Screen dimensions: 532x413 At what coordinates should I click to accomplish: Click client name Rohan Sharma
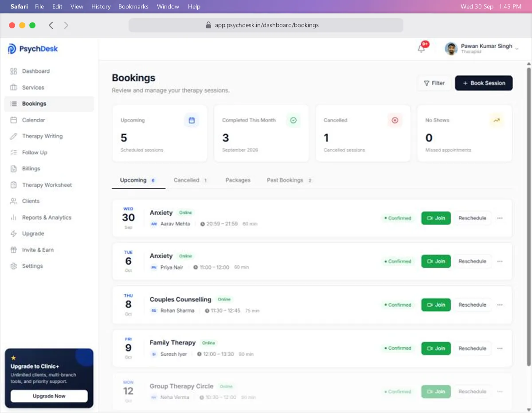[x=177, y=311]
